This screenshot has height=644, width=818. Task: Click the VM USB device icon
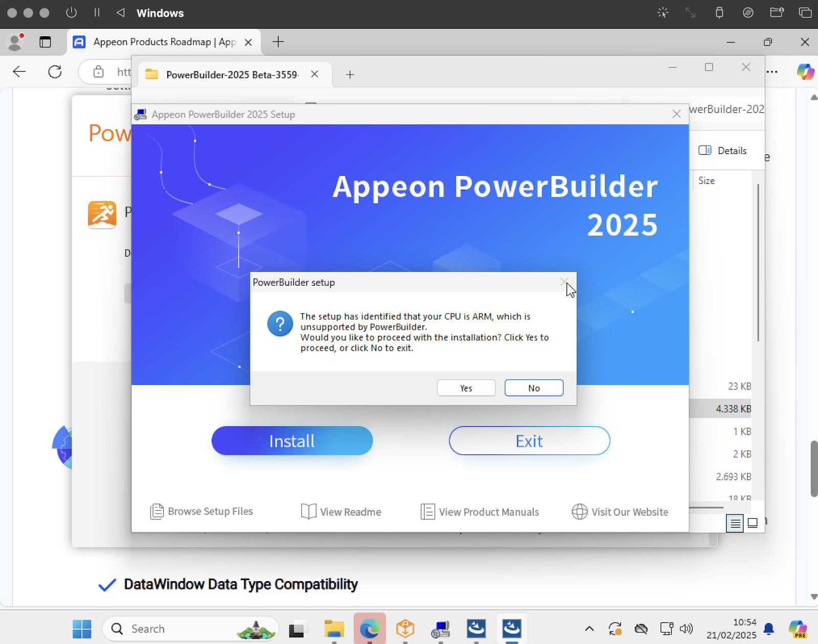(x=719, y=13)
